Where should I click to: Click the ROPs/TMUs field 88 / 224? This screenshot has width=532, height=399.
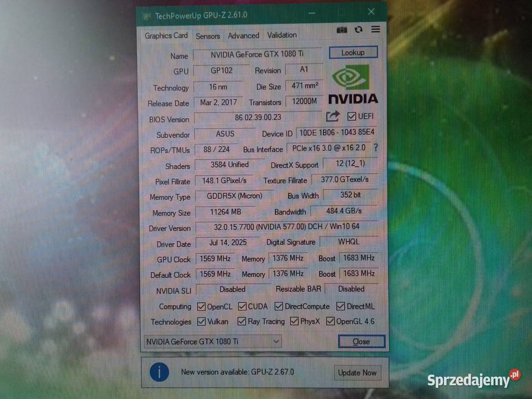(x=216, y=150)
